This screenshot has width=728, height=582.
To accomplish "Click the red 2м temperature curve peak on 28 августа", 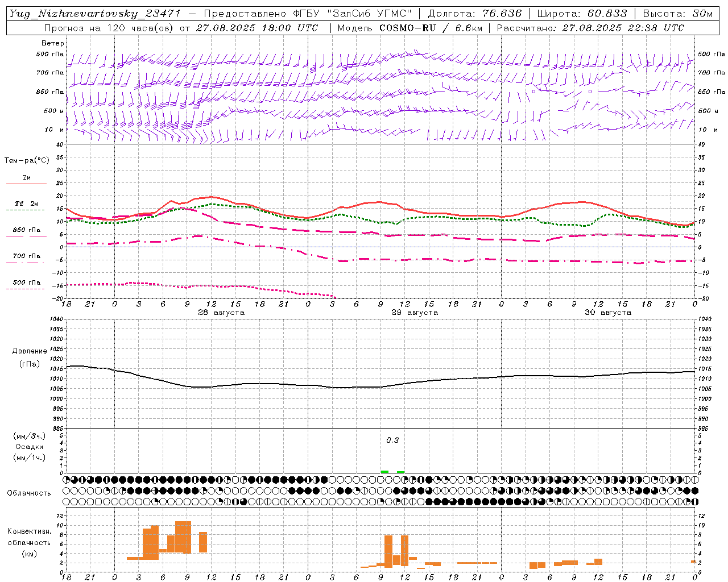I will click(x=211, y=197).
